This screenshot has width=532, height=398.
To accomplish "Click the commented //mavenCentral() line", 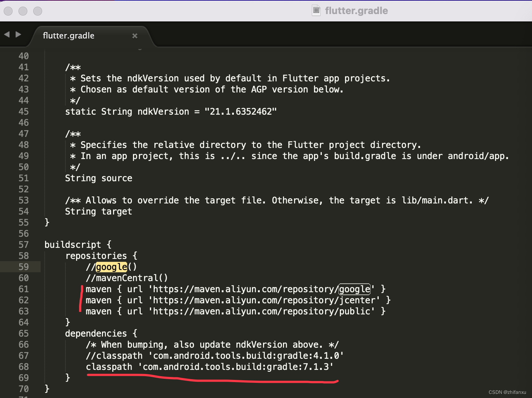I will pos(127,278).
